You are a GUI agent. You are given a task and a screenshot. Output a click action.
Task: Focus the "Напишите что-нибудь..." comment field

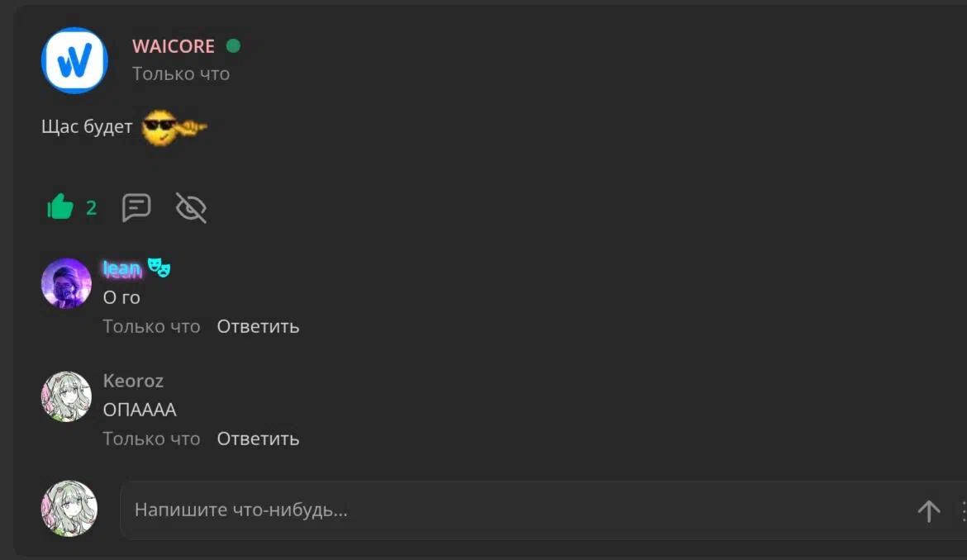point(518,510)
